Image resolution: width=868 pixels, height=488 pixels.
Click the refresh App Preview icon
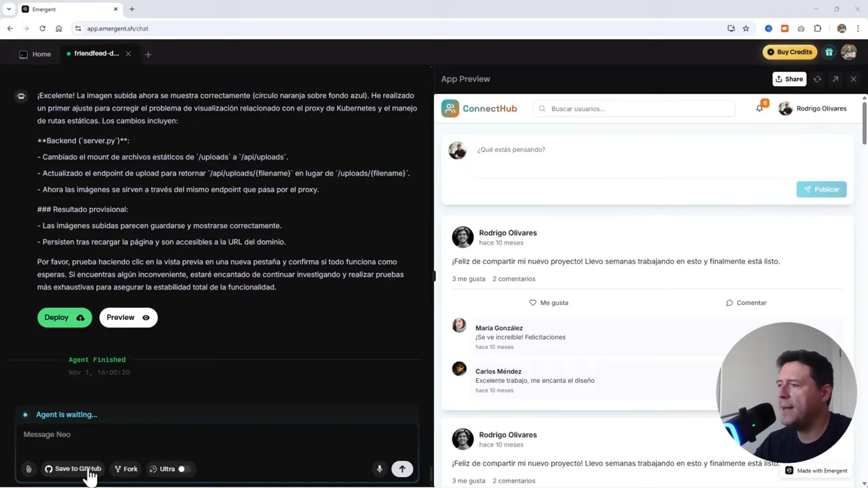(817, 79)
